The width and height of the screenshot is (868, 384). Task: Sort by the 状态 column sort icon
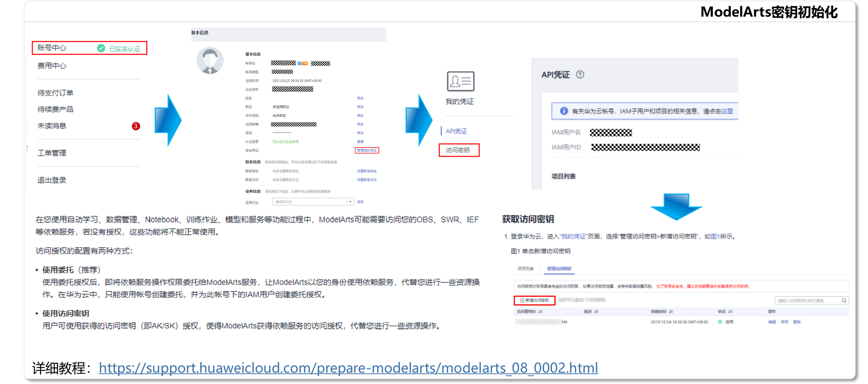coord(730,311)
